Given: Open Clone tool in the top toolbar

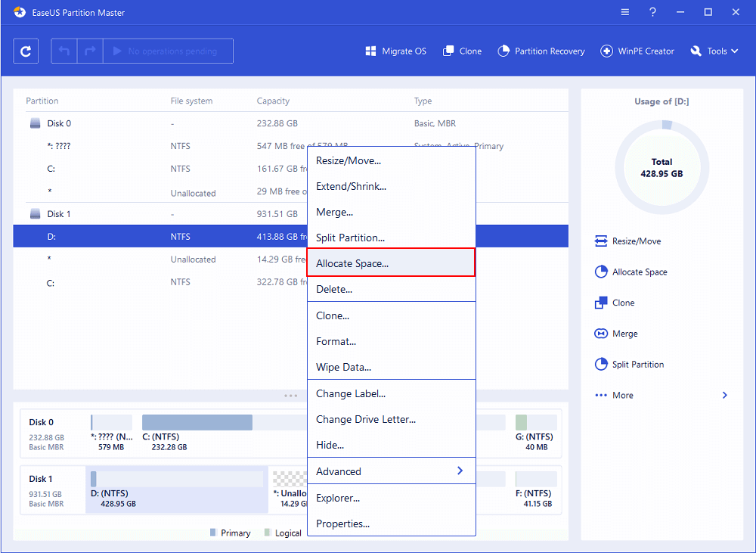Looking at the screenshot, I should pos(462,51).
